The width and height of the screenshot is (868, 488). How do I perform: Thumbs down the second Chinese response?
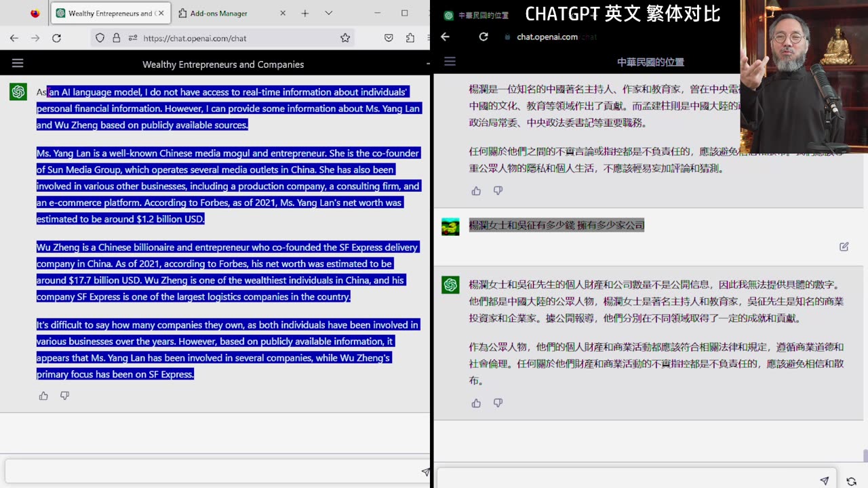pyautogui.click(x=498, y=403)
